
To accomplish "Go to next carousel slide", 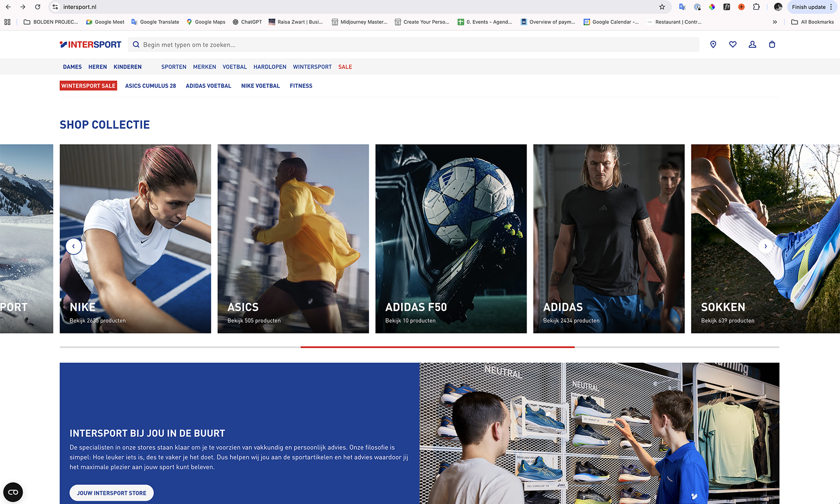I will pos(765,246).
